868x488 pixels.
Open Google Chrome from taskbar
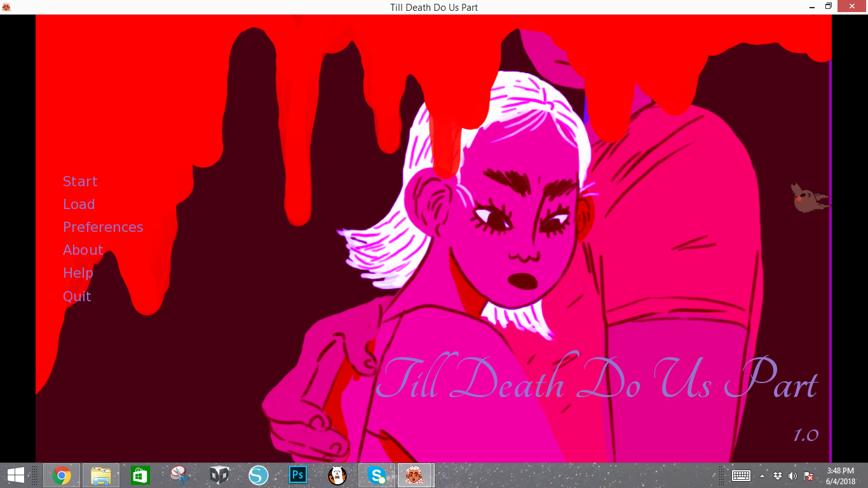coord(62,475)
